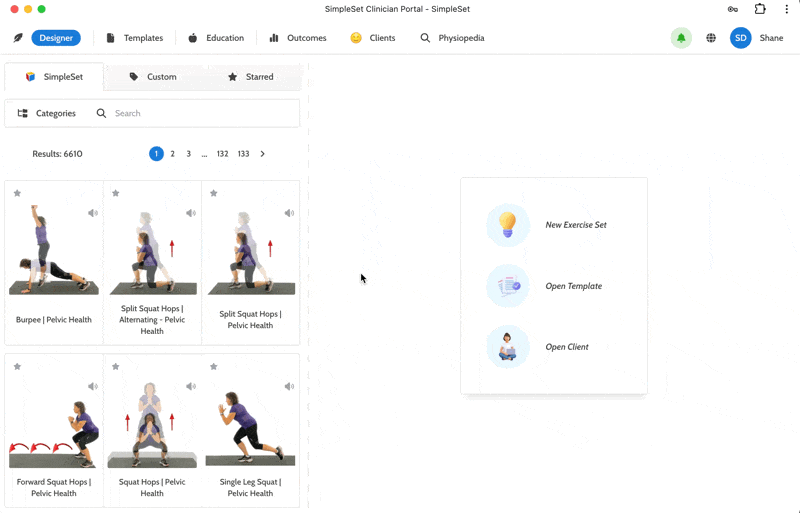Play audio for Split Squat Hops Alternating
The height and width of the screenshot is (513, 800).
(x=191, y=213)
